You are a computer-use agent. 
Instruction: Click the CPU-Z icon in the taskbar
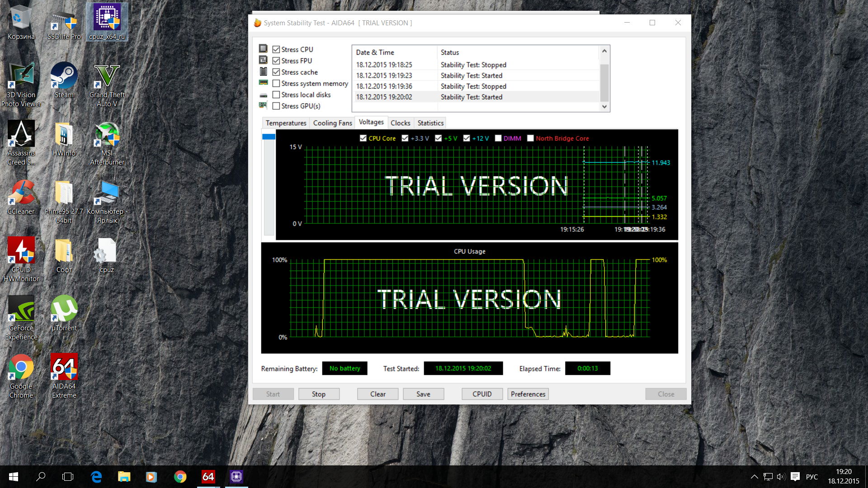pyautogui.click(x=236, y=477)
